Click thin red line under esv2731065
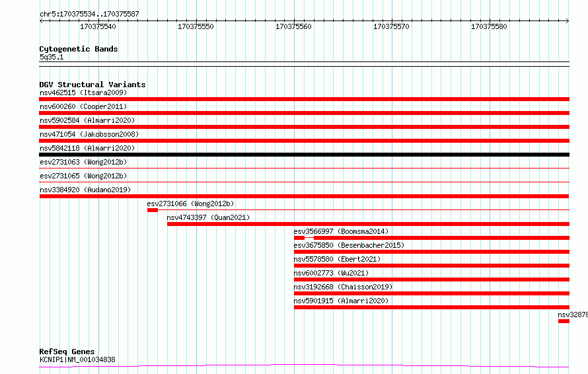Viewport: 588px width, 374px height. pos(304,182)
